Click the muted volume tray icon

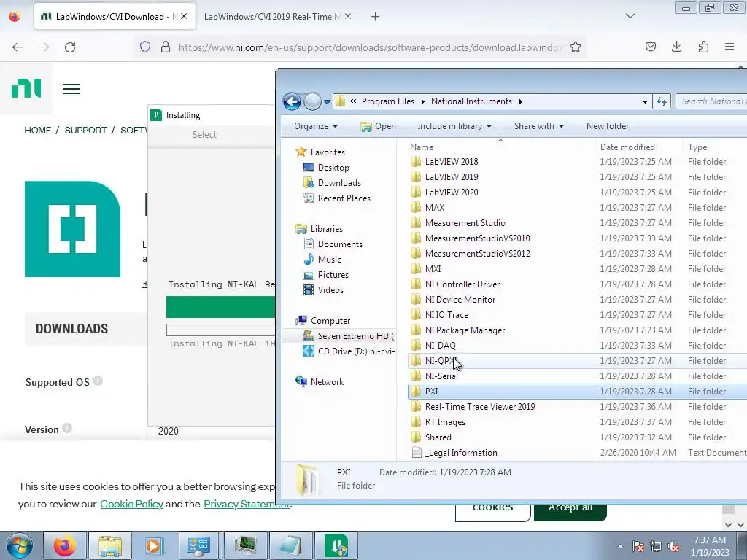(x=674, y=546)
